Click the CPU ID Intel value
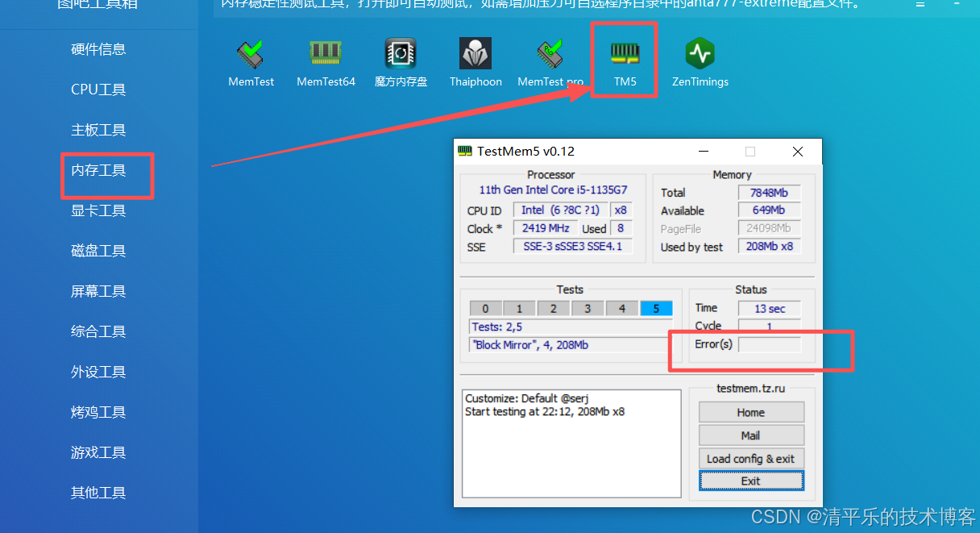 click(x=560, y=210)
